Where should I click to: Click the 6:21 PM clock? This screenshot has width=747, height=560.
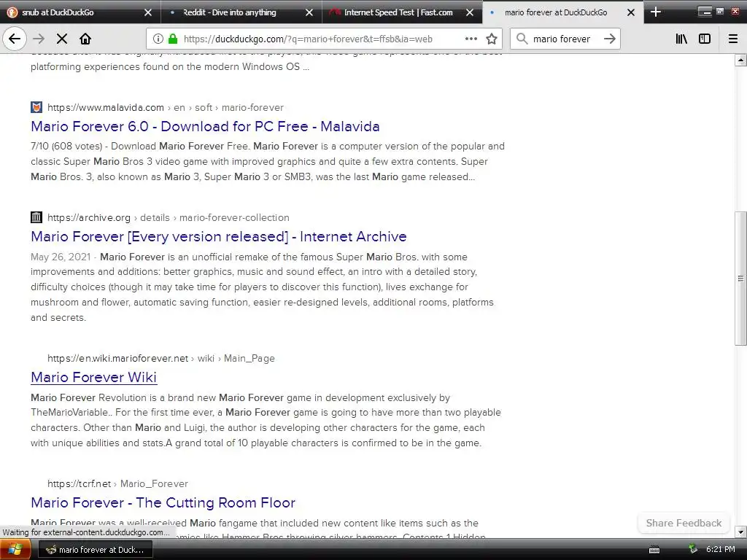point(720,549)
